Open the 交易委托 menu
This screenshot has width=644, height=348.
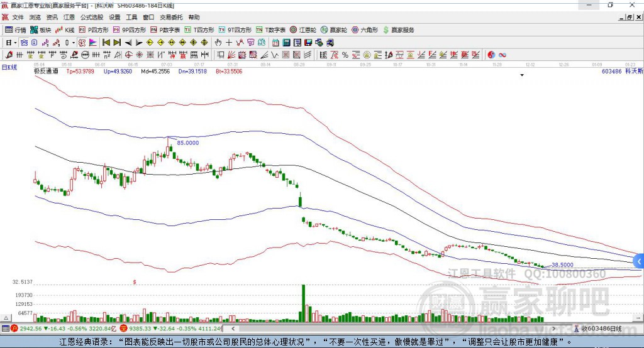tap(171, 17)
